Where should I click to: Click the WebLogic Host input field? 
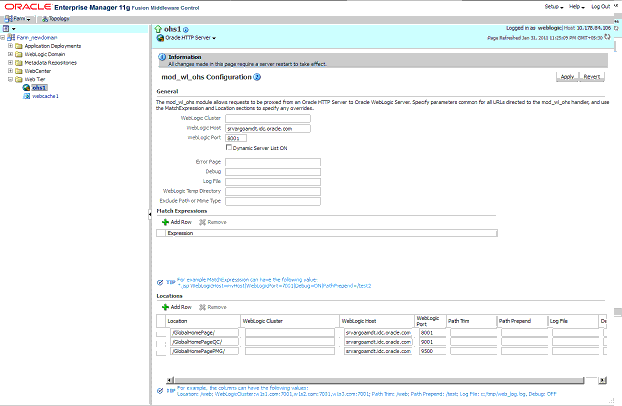pos(268,129)
